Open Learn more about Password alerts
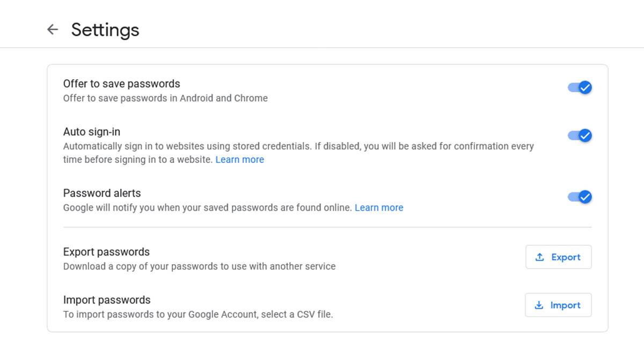Image resolution: width=644 pixels, height=343 pixels. pos(379,207)
